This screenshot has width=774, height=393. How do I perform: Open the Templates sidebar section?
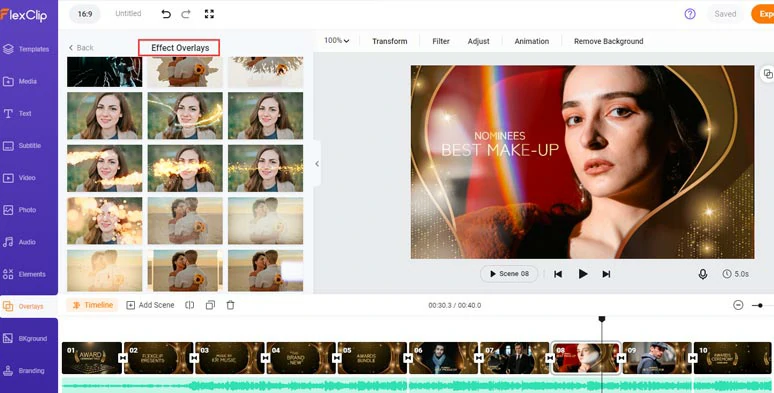(27, 49)
